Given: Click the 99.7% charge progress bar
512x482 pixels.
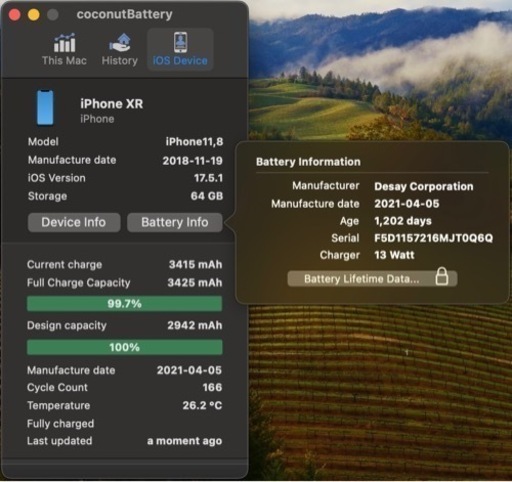Looking at the screenshot, I should (x=124, y=304).
